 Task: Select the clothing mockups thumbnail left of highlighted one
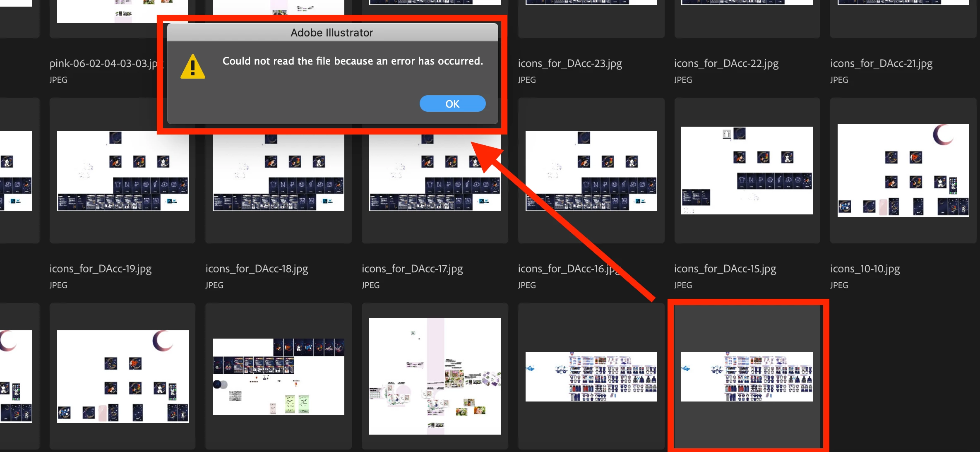pyautogui.click(x=591, y=376)
